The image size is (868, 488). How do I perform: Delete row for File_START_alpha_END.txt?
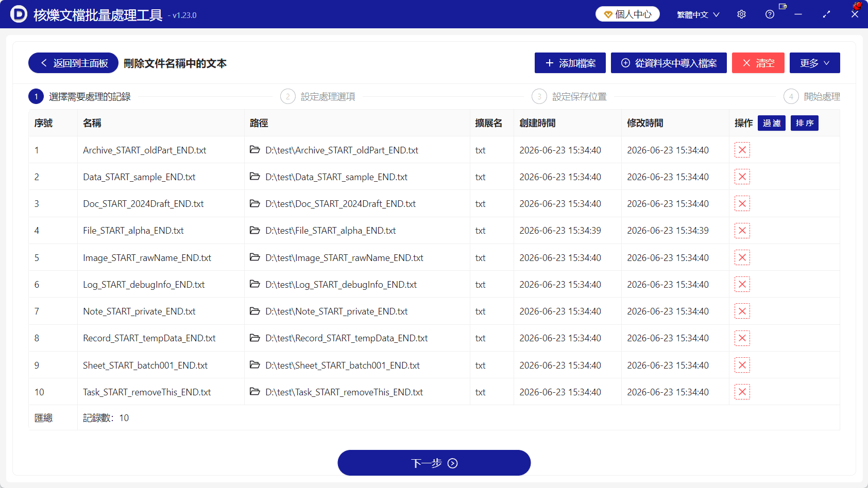tap(742, 230)
